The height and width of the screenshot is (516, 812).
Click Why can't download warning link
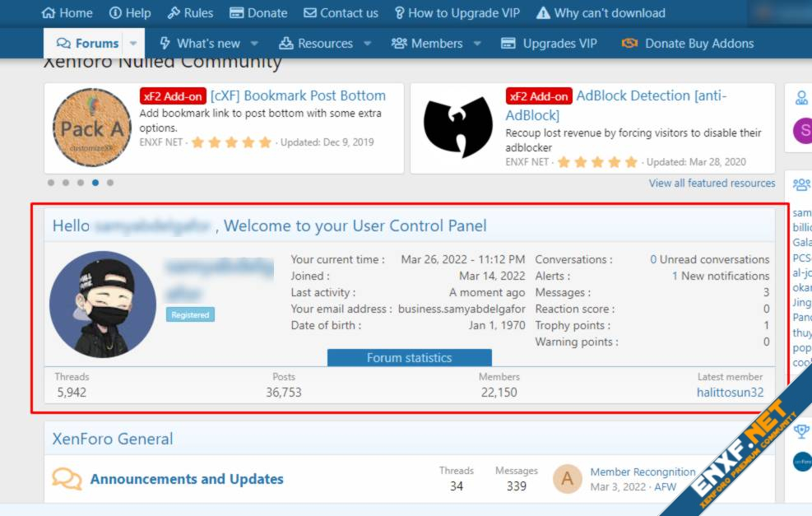point(601,13)
